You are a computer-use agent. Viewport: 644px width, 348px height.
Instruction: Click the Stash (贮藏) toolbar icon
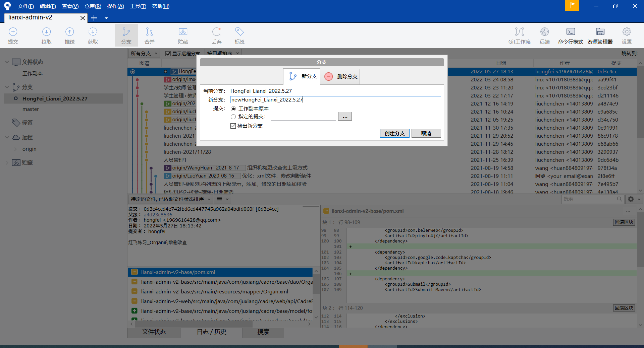tap(183, 36)
